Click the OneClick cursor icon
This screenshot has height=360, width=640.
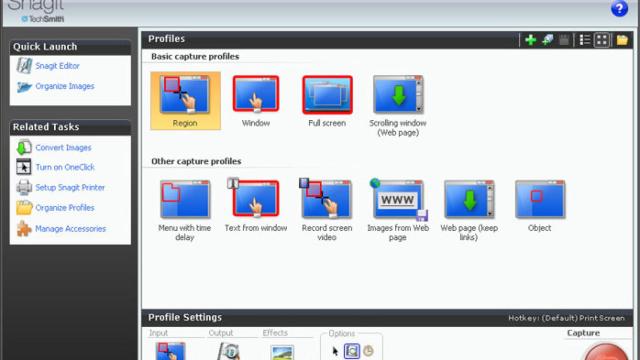point(24,167)
